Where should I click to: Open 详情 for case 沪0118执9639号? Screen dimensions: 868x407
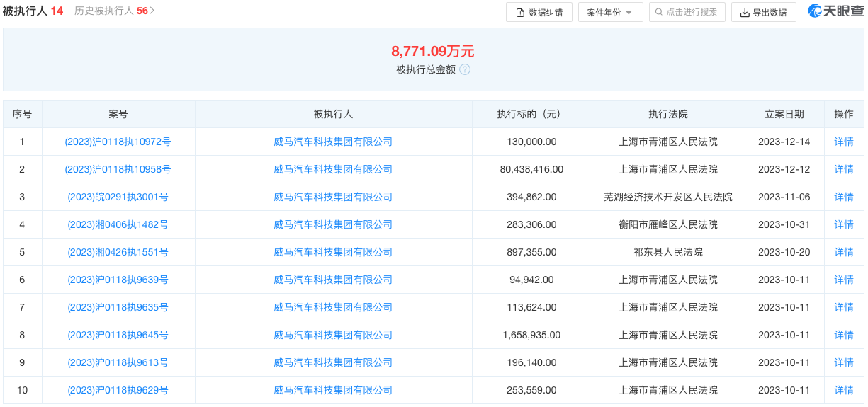[844, 280]
